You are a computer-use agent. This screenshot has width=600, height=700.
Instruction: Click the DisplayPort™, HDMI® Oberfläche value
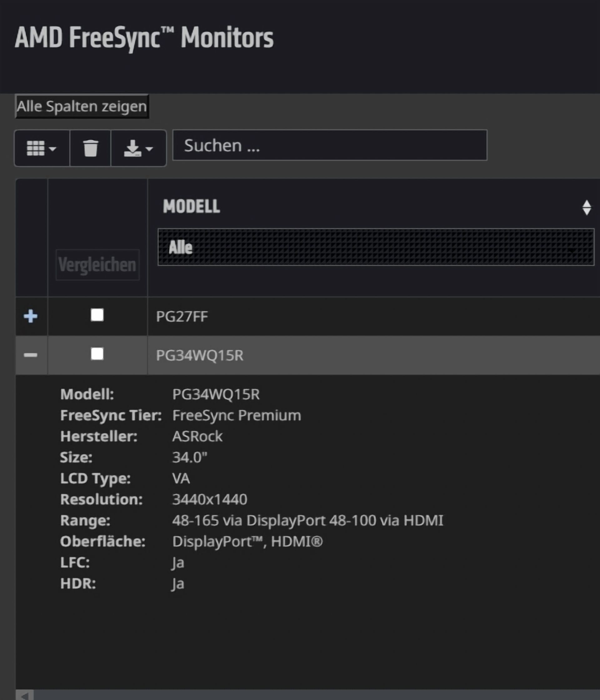(x=247, y=541)
